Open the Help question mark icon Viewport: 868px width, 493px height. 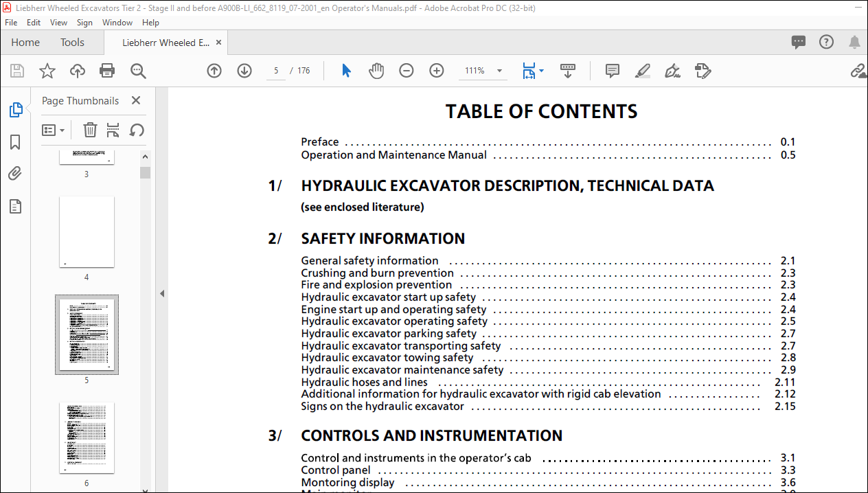[x=826, y=42]
